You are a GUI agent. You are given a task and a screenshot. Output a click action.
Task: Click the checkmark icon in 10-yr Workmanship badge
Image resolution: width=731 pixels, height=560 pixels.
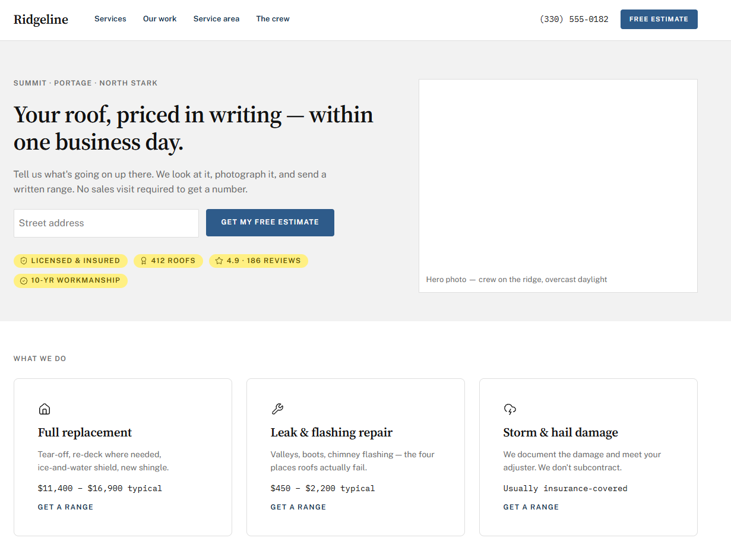tap(24, 280)
